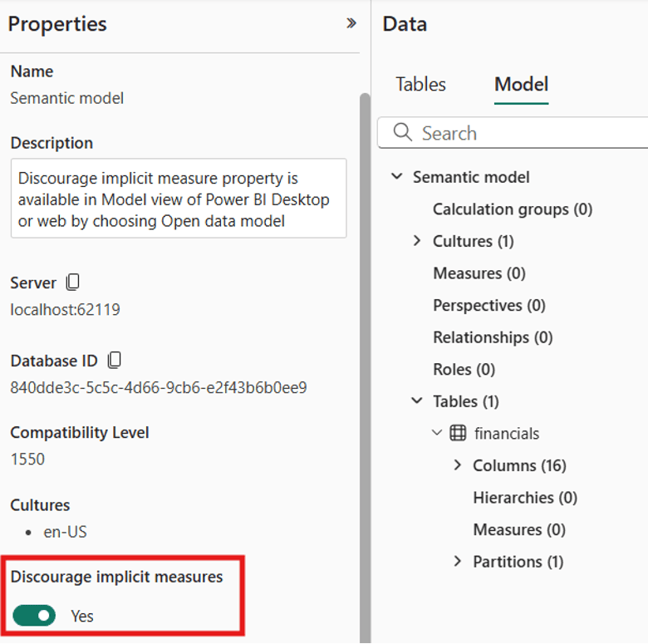Collapse the Tables (1) node
Image resolution: width=648 pixels, height=644 pixels.
pos(417,401)
